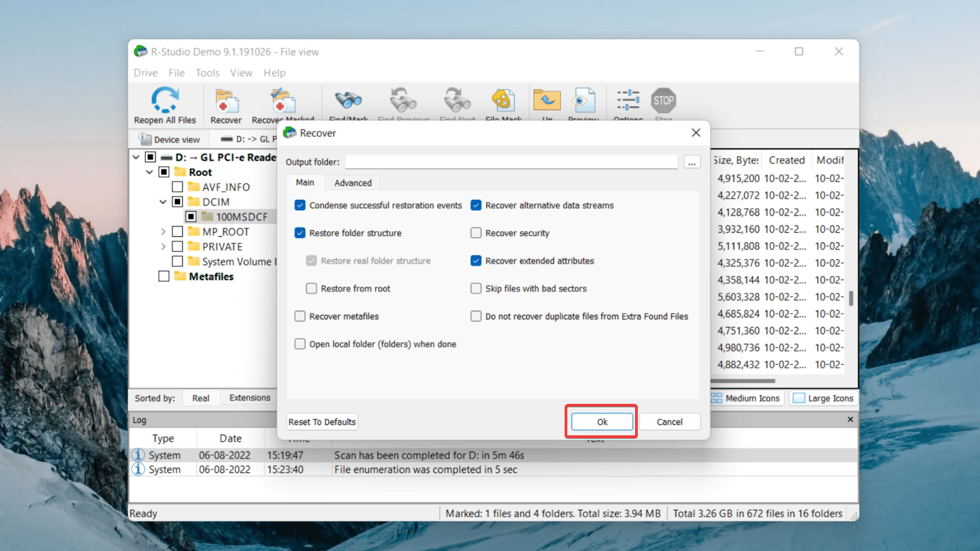Collapse the DCIM folder node
The width and height of the screenshot is (980, 551).
point(163,202)
